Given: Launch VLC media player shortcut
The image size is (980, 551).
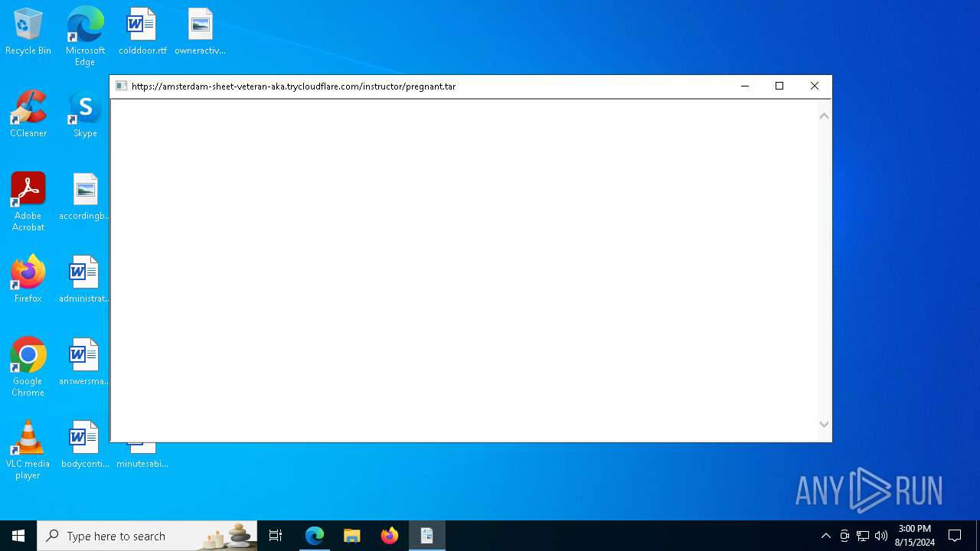Looking at the screenshot, I should [28, 451].
